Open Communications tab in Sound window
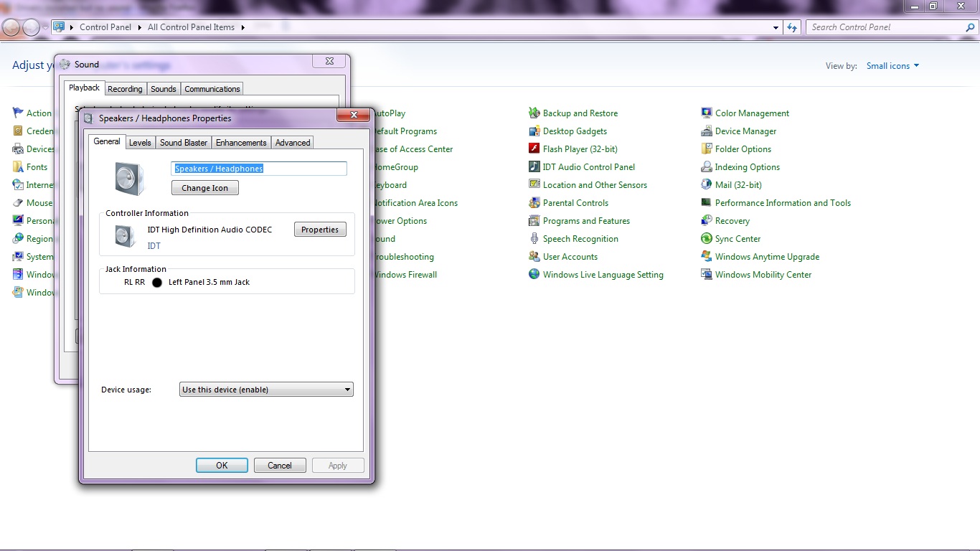The image size is (980, 551). [x=212, y=89]
